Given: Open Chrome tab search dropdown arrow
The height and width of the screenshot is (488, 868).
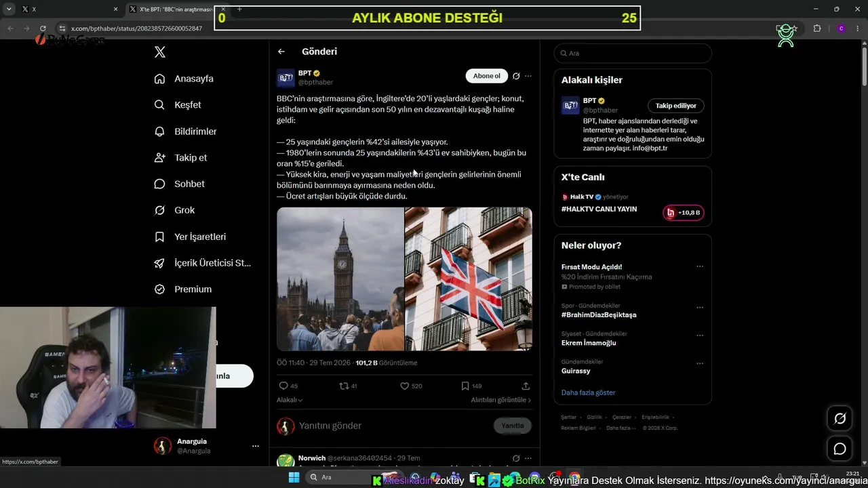Looking at the screenshot, I should tap(9, 9).
